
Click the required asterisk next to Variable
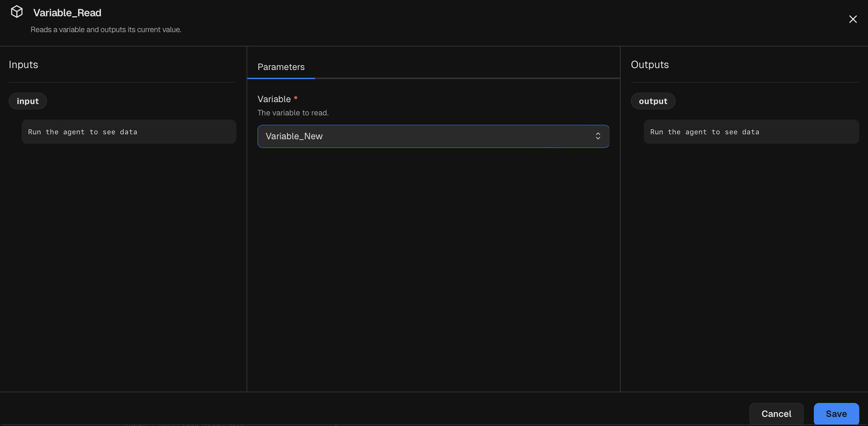(x=295, y=99)
